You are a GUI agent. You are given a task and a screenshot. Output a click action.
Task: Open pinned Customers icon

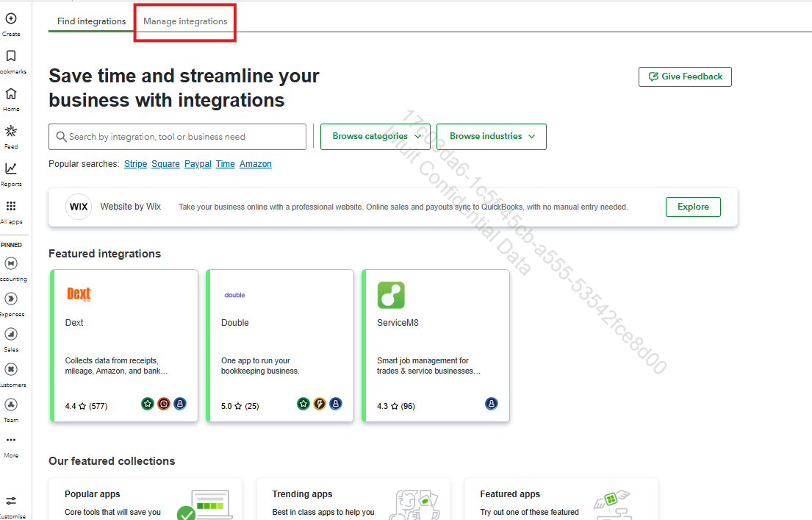(x=11, y=369)
